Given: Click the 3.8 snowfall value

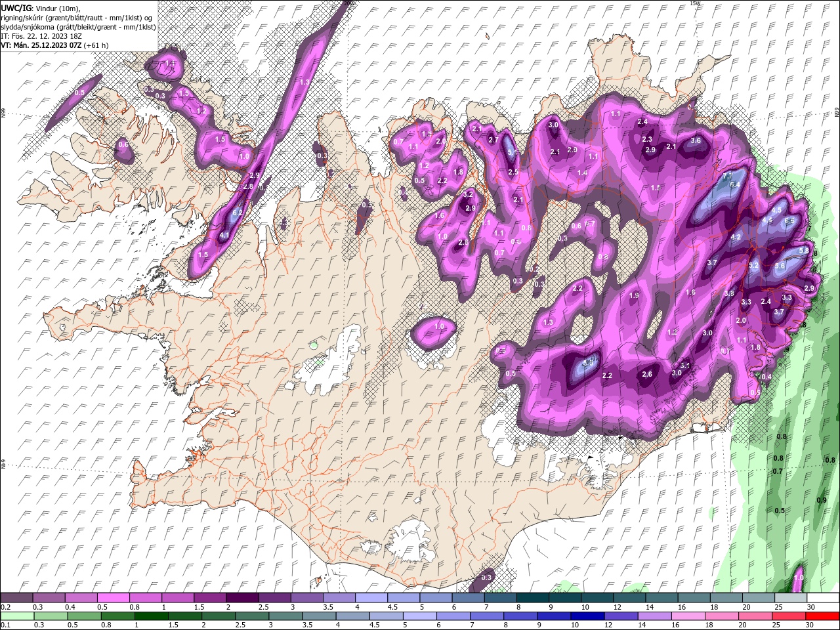Looking at the screenshot, I should (728, 293).
